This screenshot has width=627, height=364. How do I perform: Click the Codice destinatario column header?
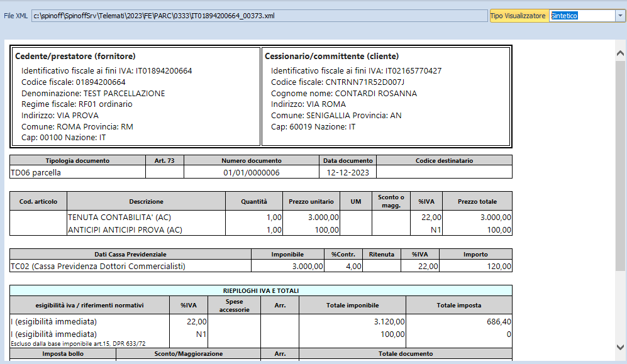pos(444,160)
